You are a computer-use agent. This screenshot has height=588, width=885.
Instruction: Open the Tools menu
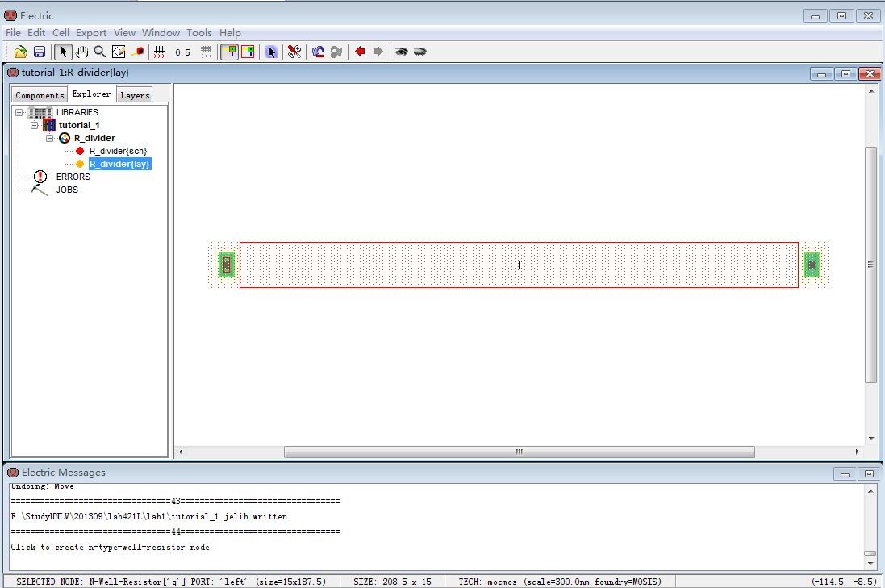[x=199, y=33]
